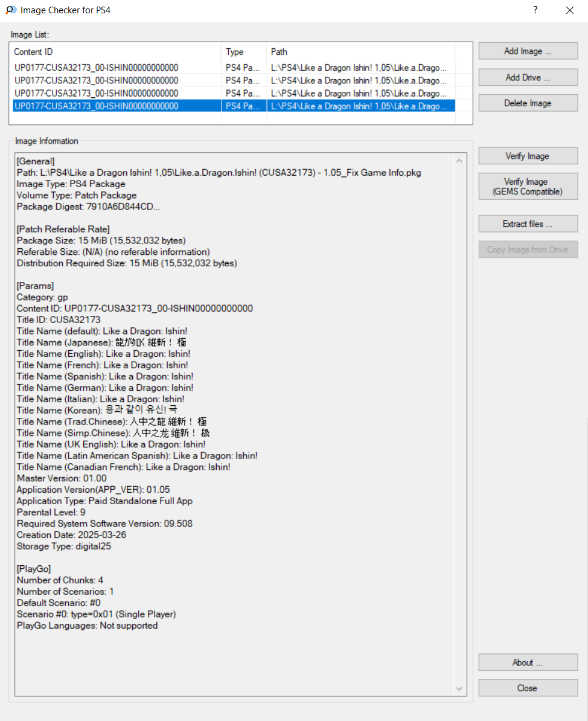Click the Creation Date: 2025-03-26 line
This screenshot has height=721, width=588.
71,535
